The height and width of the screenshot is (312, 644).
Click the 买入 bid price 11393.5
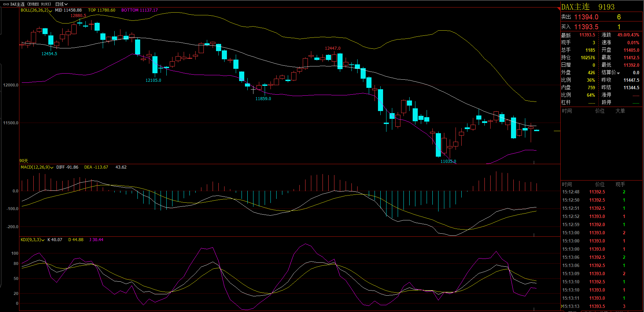pyautogui.click(x=586, y=27)
